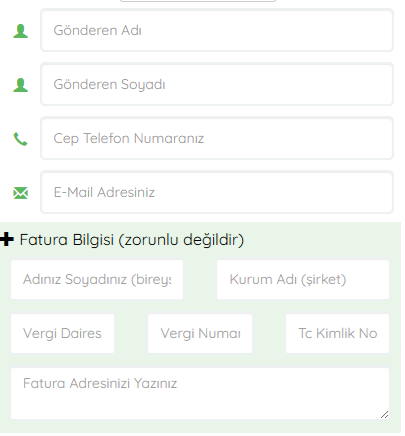Activate the E-Mail Adresiniz field
The width and height of the screenshot is (405, 436).
(217, 192)
